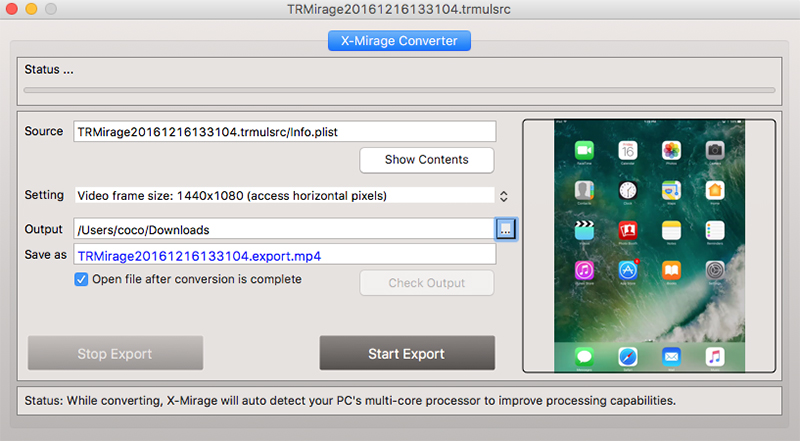Click Mail dock icon in the preview
The height and width of the screenshot is (441, 800).
pyautogui.click(x=671, y=356)
